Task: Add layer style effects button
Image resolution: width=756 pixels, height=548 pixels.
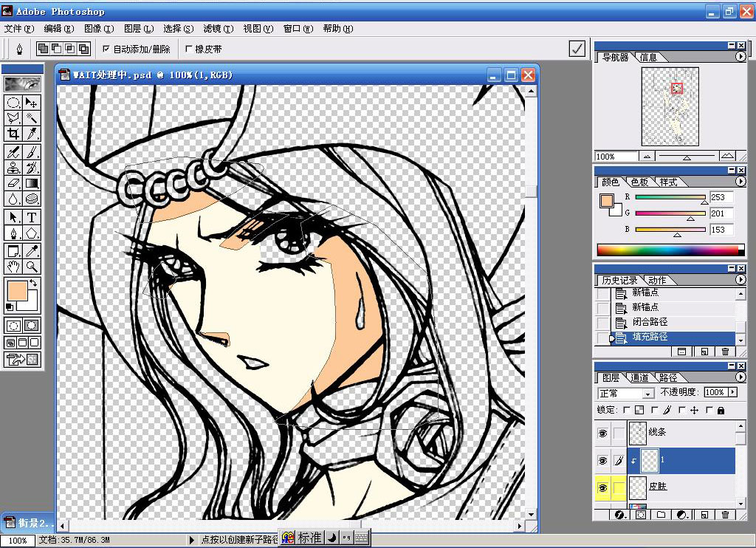Action: pos(620,515)
